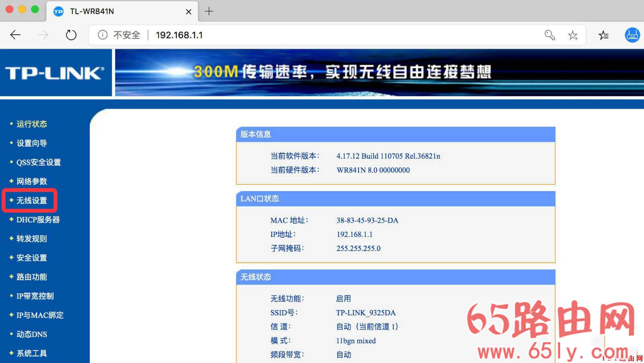Click the browser forward arrow
The height and width of the screenshot is (363, 644).
(x=43, y=35)
